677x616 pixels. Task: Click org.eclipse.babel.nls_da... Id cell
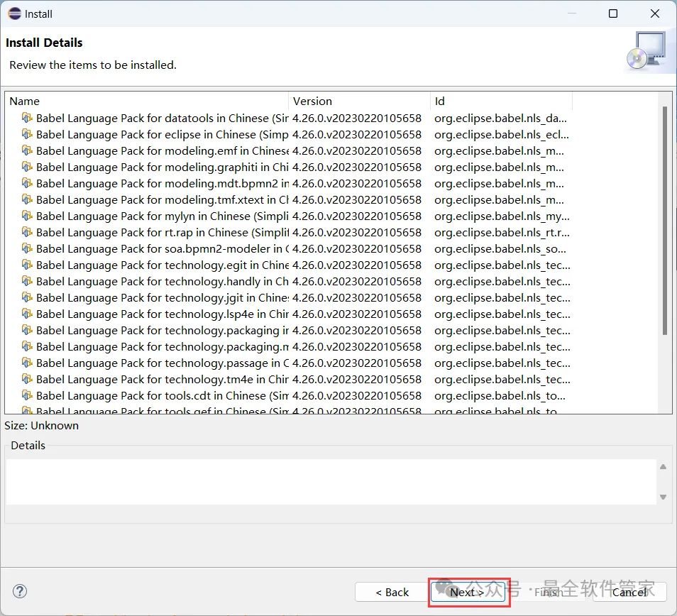500,118
